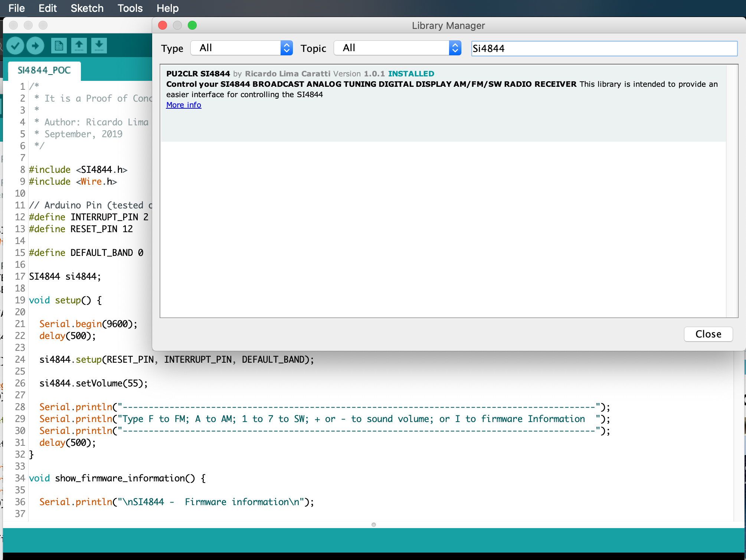This screenshot has width=746, height=560.
Task: Click the New sketch document icon
Action: tap(59, 46)
